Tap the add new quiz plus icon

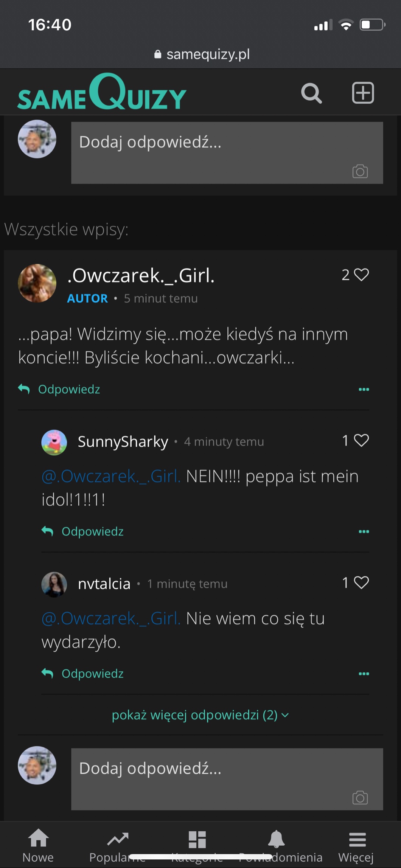[x=363, y=93]
